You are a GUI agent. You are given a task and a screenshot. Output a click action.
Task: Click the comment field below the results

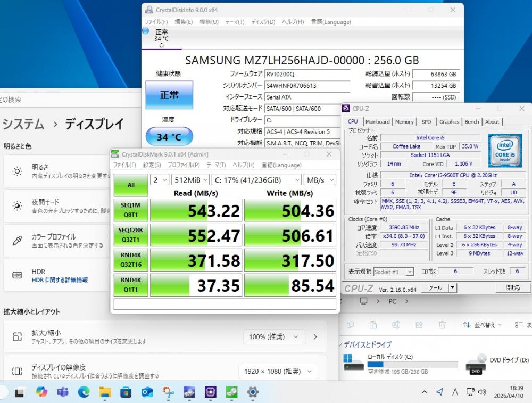tap(225, 304)
